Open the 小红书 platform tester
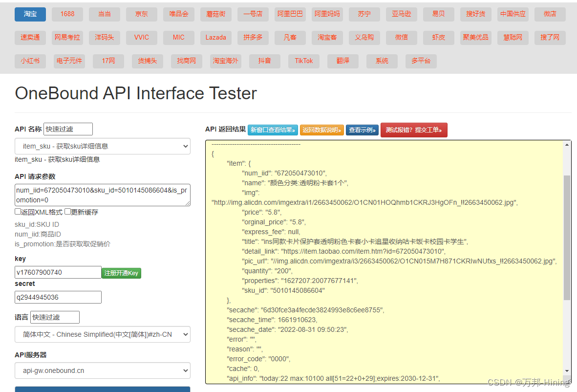Viewport: 577px width, 392px height. 30,61
